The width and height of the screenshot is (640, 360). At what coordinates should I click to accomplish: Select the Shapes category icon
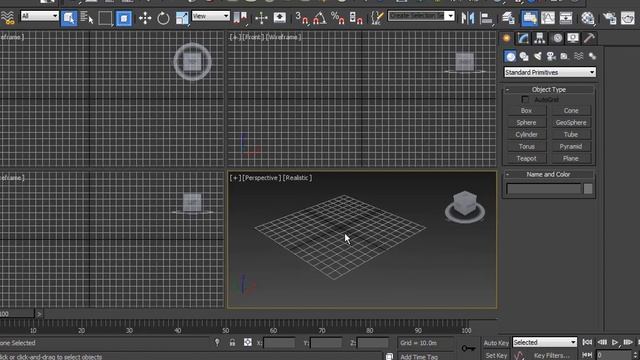(x=524, y=56)
